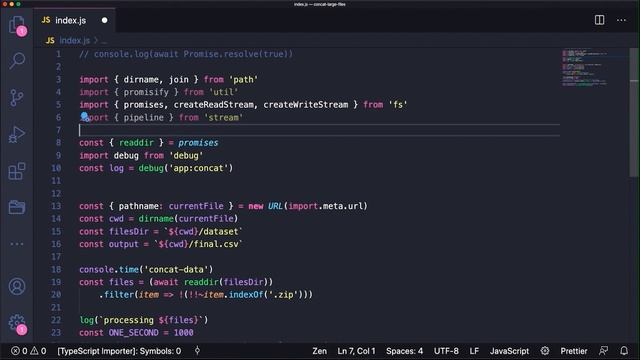Open the UTF-8 encoding selector
Viewport: 640px width, 360px height.
[x=446, y=351]
